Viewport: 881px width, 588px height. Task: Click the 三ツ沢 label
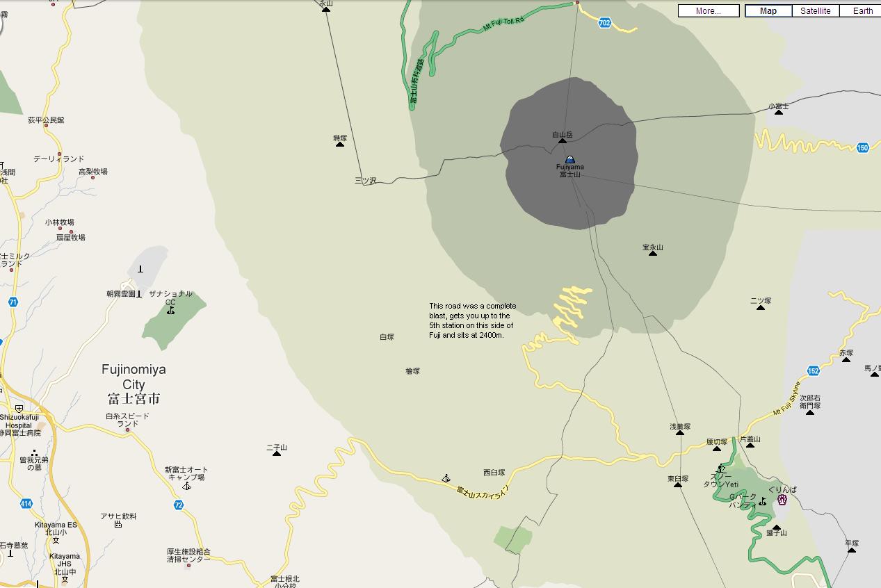point(365,181)
